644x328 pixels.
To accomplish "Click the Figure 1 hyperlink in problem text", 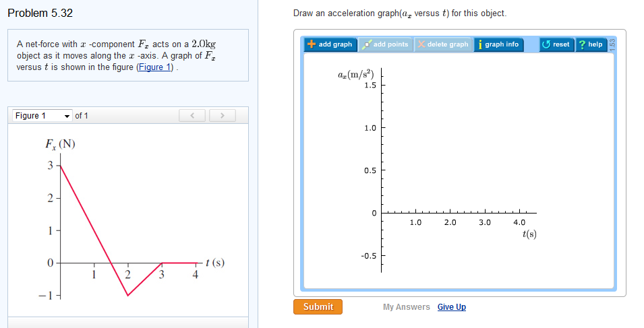I will coord(156,68).
